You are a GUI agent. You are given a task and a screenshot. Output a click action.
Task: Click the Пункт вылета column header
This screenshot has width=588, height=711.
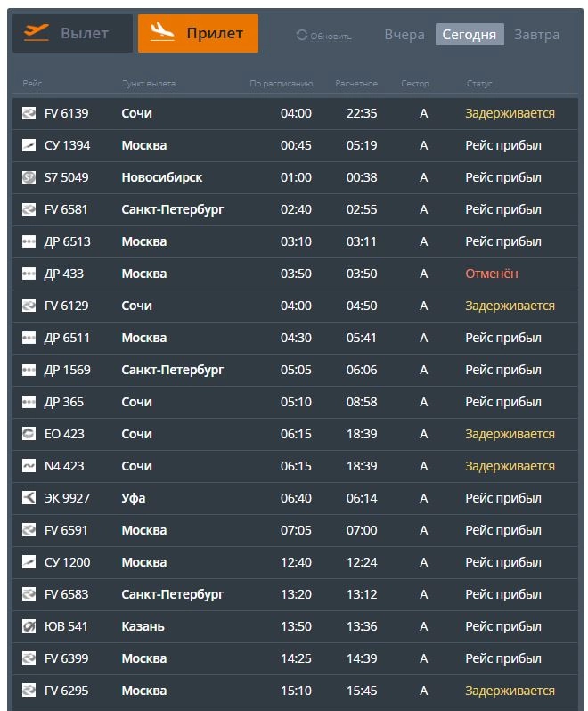(149, 84)
